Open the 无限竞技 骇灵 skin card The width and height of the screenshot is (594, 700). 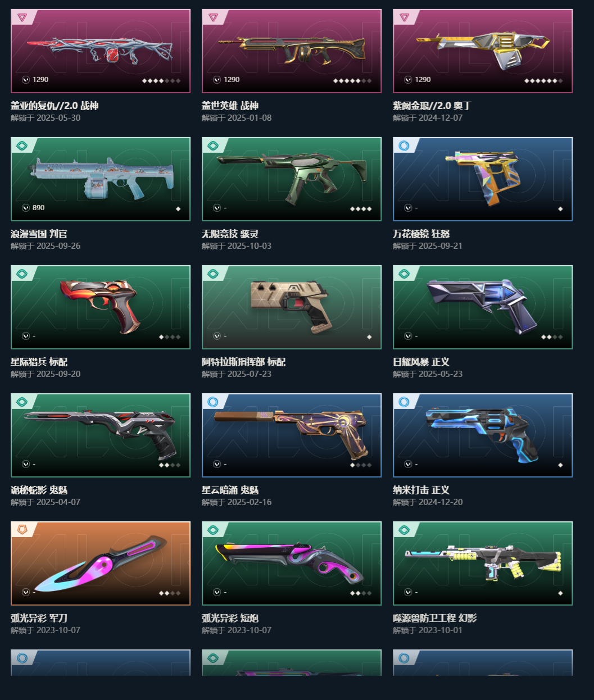coord(292,179)
